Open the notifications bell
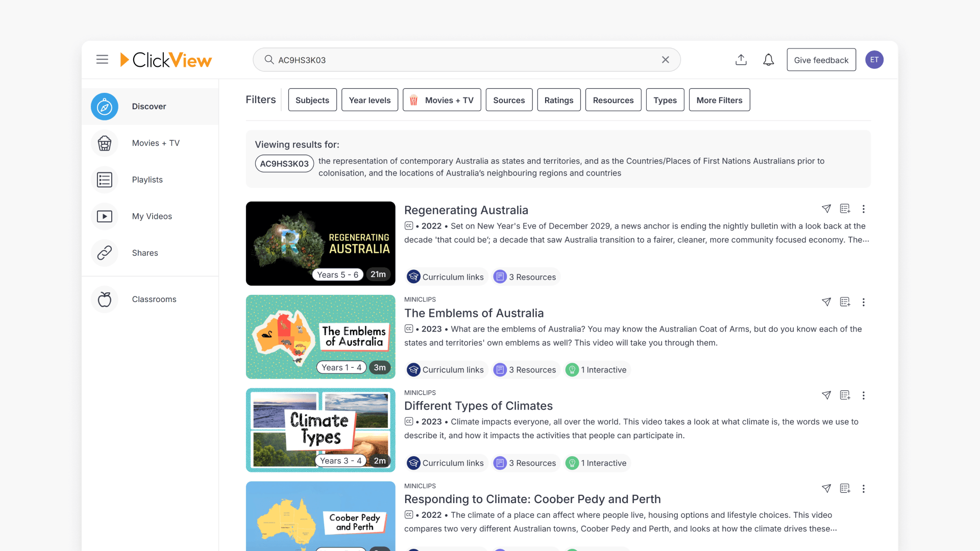Viewport: 980px width, 551px height. 768,60
